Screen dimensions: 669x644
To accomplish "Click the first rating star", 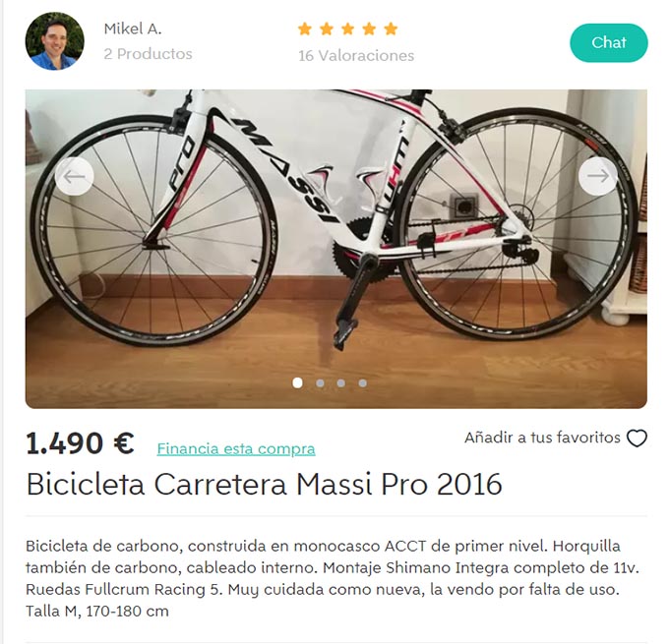I will [305, 29].
